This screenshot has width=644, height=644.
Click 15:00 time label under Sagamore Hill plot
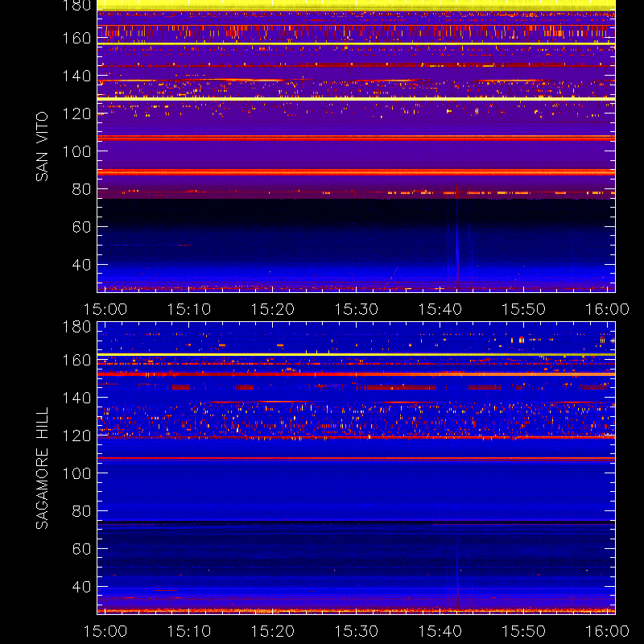[x=105, y=631]
